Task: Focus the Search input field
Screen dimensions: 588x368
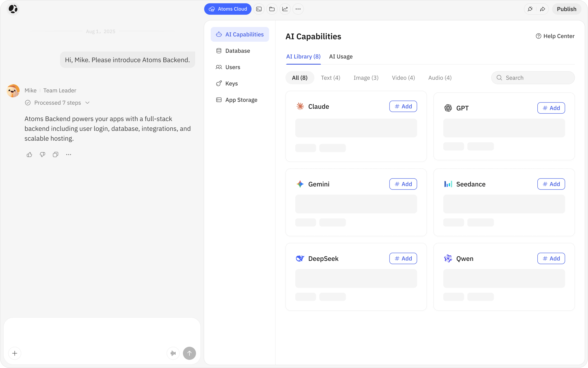Action: [533, 78]
